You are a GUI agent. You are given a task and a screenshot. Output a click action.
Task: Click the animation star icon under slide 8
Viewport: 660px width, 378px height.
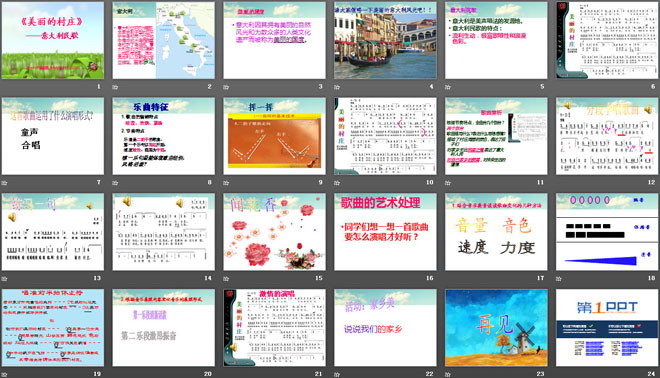coord(115,183)
